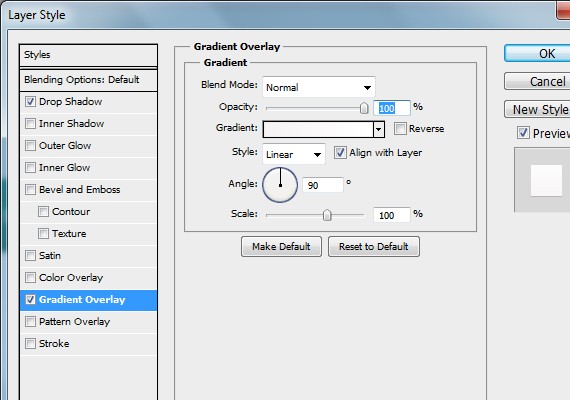Toggle the Align with Layer checkbox

tap(340, 153)
